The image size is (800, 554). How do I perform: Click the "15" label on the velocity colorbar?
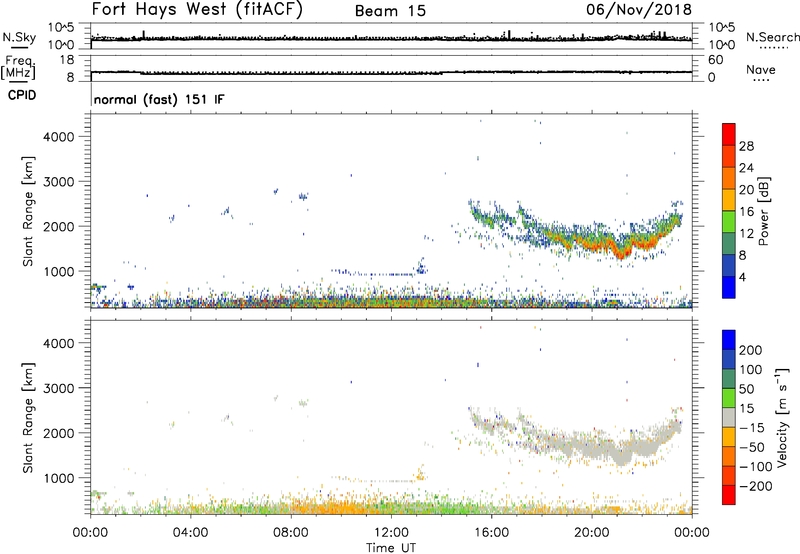coord(747,408)
